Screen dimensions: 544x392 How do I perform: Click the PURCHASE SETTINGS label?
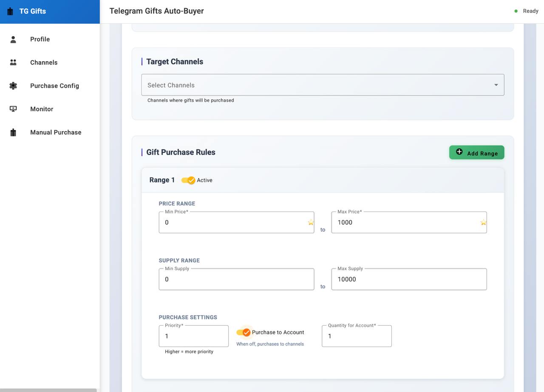point(188,317)
